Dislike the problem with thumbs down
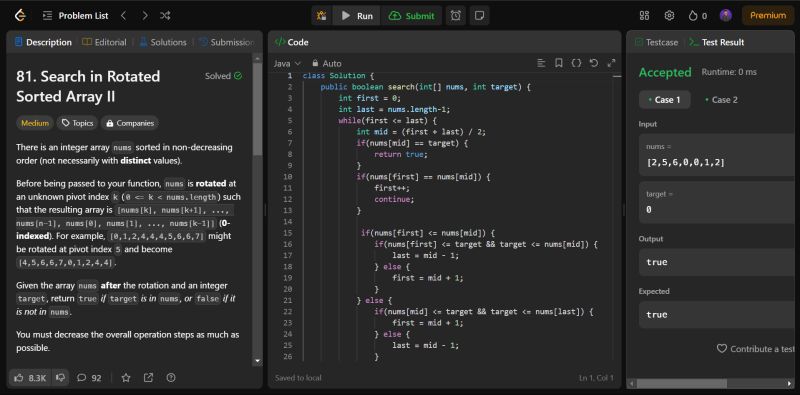Image resolution: width=800 pixels, height=395 pixels. click(x=60, y=378)
